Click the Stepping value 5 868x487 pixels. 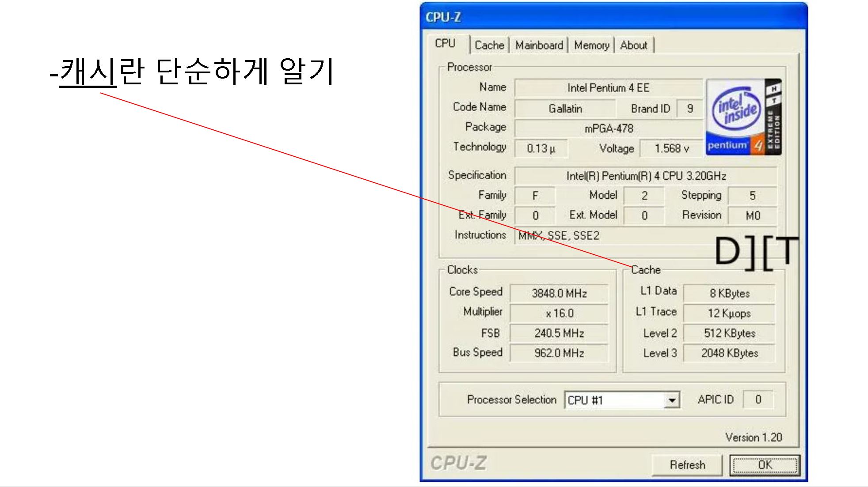coord(752,196)
